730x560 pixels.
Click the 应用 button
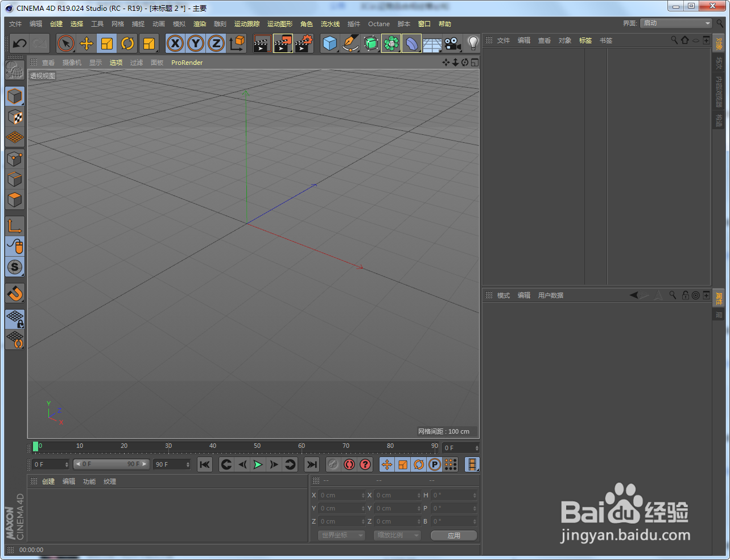point(454,536)
